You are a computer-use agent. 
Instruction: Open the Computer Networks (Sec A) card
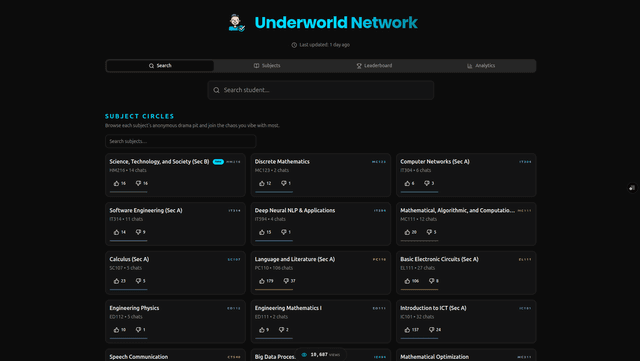pyautogui.click(x=466, y=175)
